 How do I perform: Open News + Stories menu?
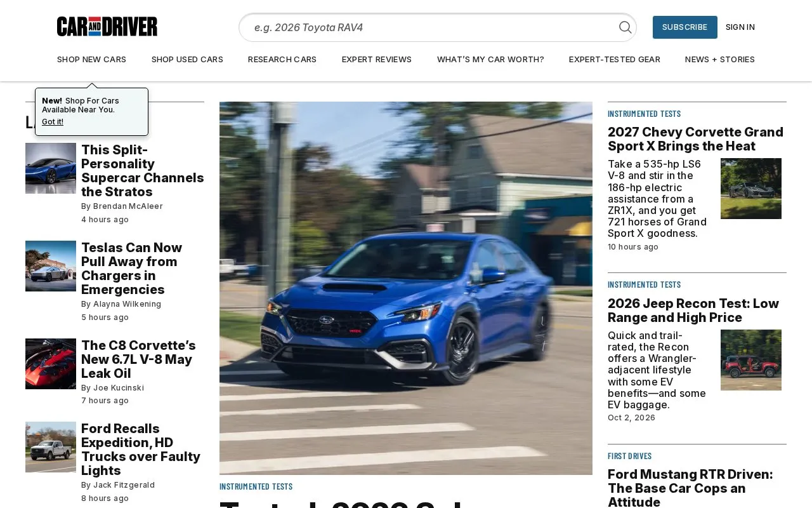point(720,60)
